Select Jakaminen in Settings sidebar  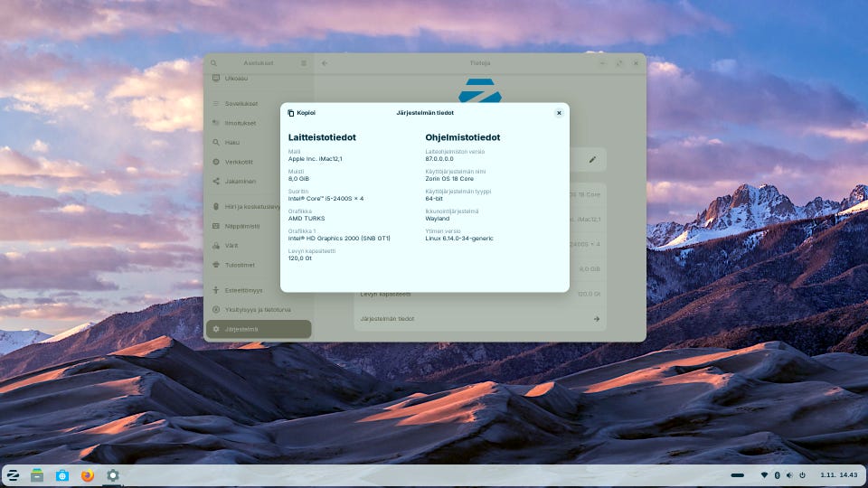[x=259, y=181]
